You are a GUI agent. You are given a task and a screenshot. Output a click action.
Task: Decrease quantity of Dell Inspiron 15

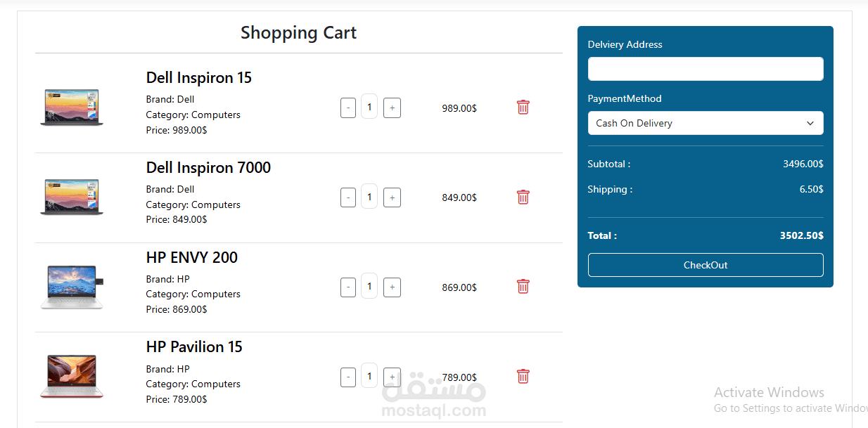347,108
